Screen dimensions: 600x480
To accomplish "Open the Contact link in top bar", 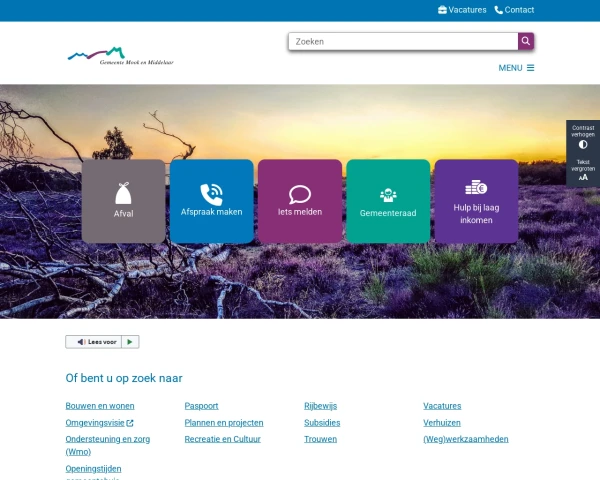I will pos(514,10).
